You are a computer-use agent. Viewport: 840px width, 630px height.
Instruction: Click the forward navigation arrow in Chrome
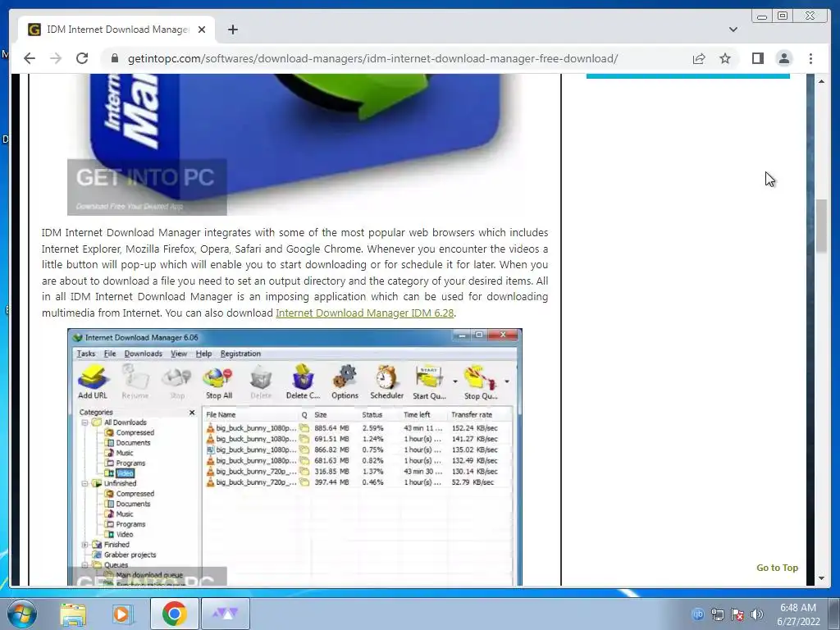click(x=56, y=58)
